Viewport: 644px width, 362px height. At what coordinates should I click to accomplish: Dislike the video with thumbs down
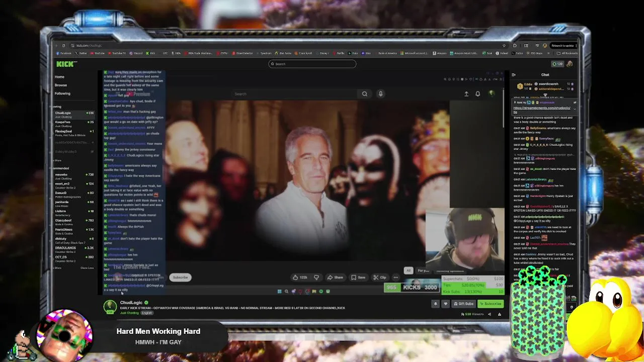pos(316,278)
